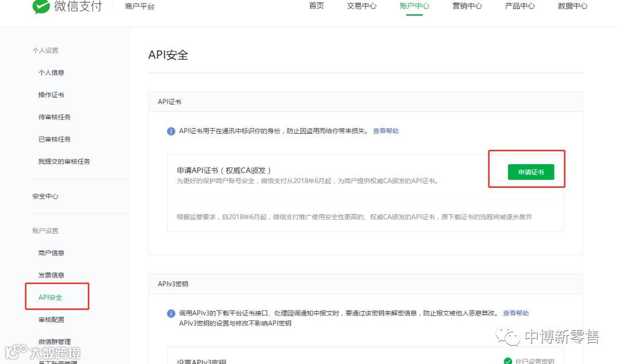Click the WeChat Pay logo icon
Viewport: 620px width, 364px height.
(x=41, y=6)
